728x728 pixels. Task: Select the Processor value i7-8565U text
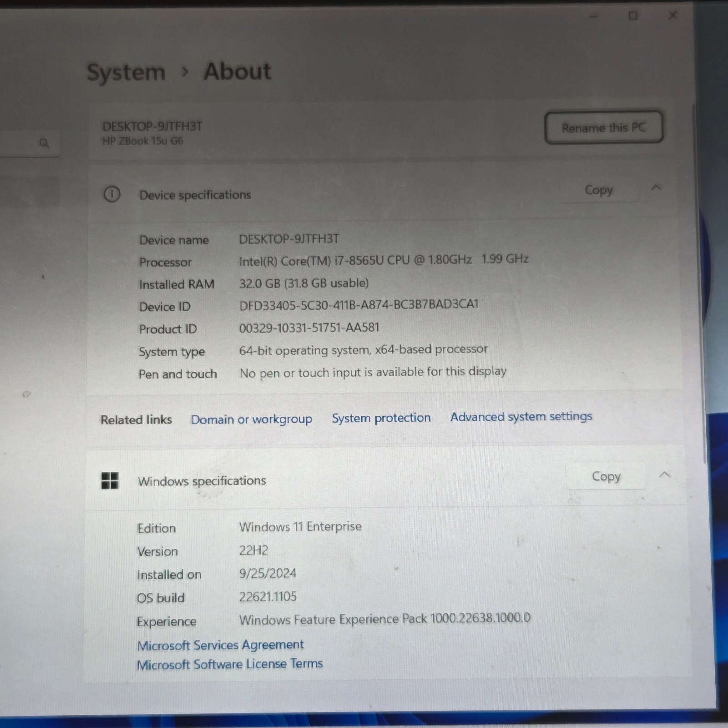click(x=384, y=260)
